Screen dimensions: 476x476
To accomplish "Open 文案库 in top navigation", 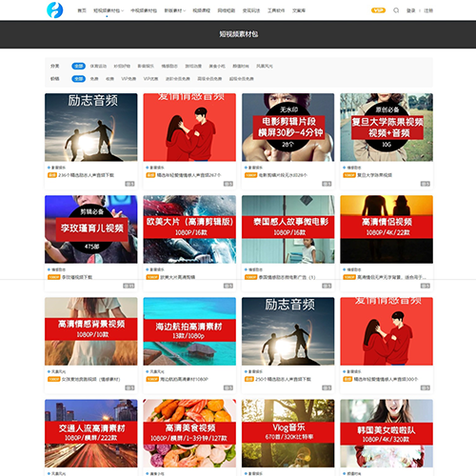I will click(x=299, y=10).
